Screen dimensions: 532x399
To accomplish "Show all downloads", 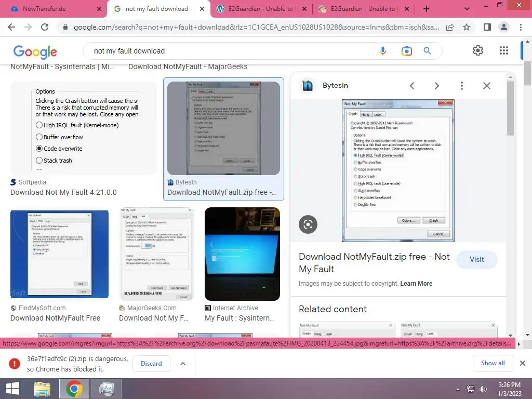I will coord(493,363).
